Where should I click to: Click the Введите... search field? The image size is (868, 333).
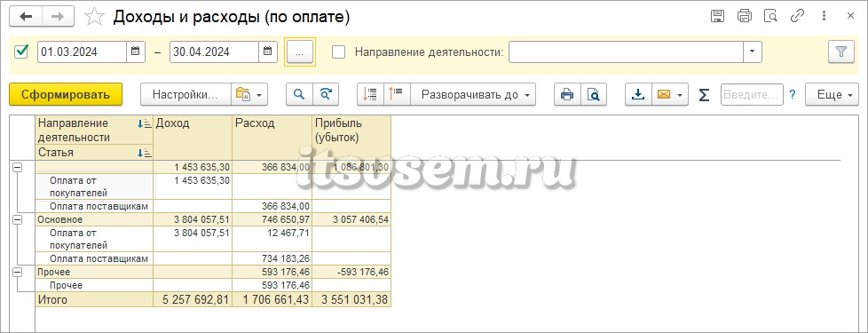coord(752,95)
